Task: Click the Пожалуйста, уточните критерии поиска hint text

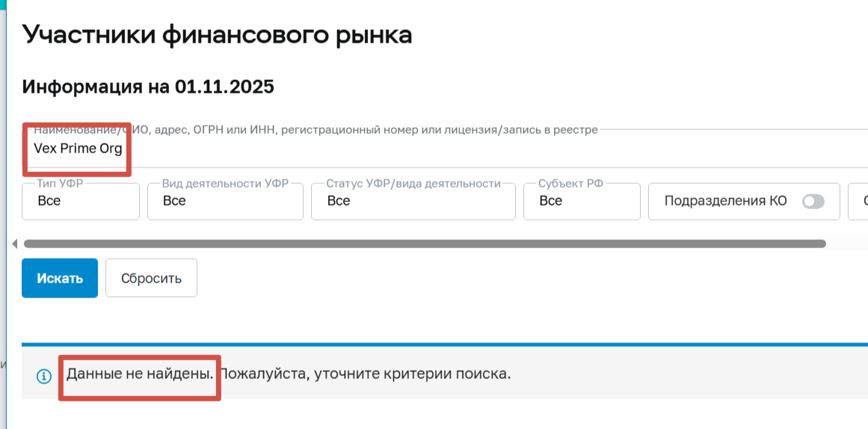Action: [365, 373]
